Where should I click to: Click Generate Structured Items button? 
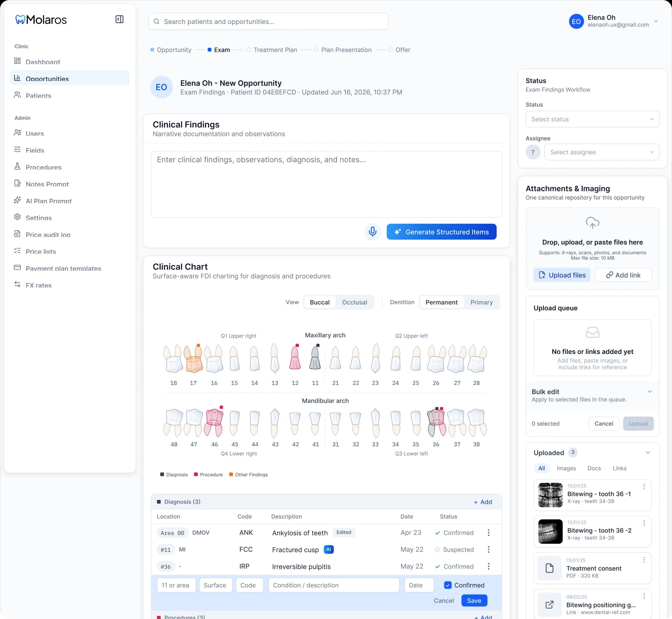441,232
